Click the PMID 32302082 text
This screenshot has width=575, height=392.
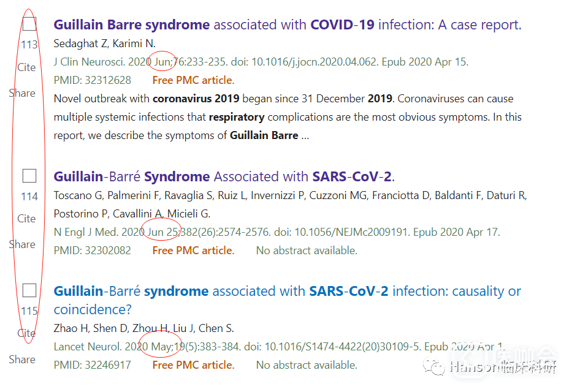92,251
